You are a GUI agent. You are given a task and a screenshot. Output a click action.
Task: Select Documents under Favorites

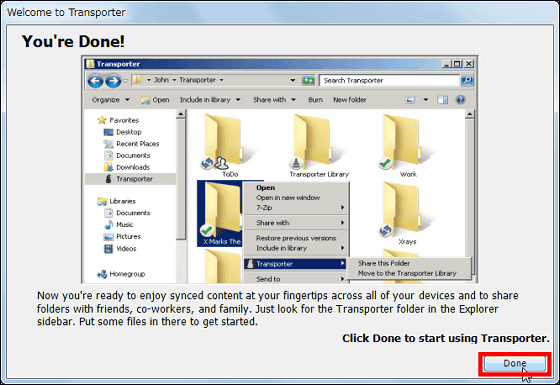(x=127, y=155)
